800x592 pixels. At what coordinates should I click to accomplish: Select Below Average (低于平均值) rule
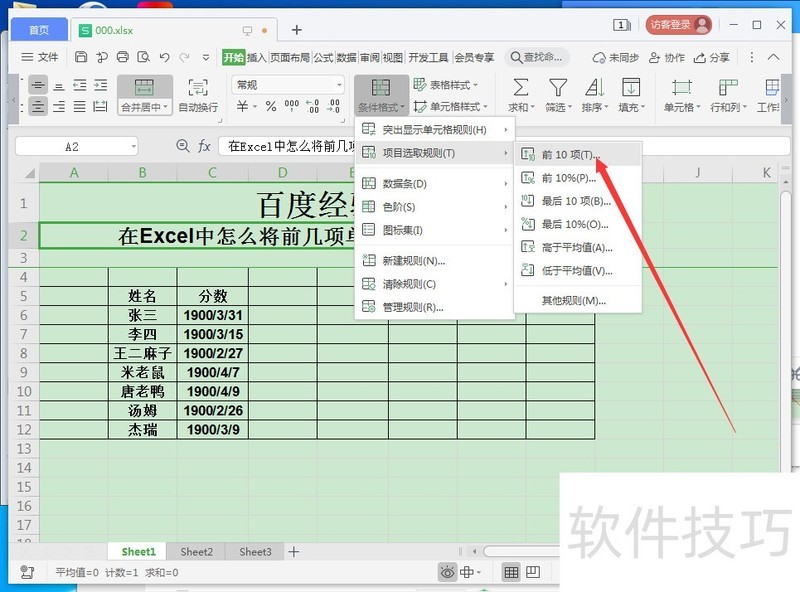pyautogui.click(x=578, y=270)
